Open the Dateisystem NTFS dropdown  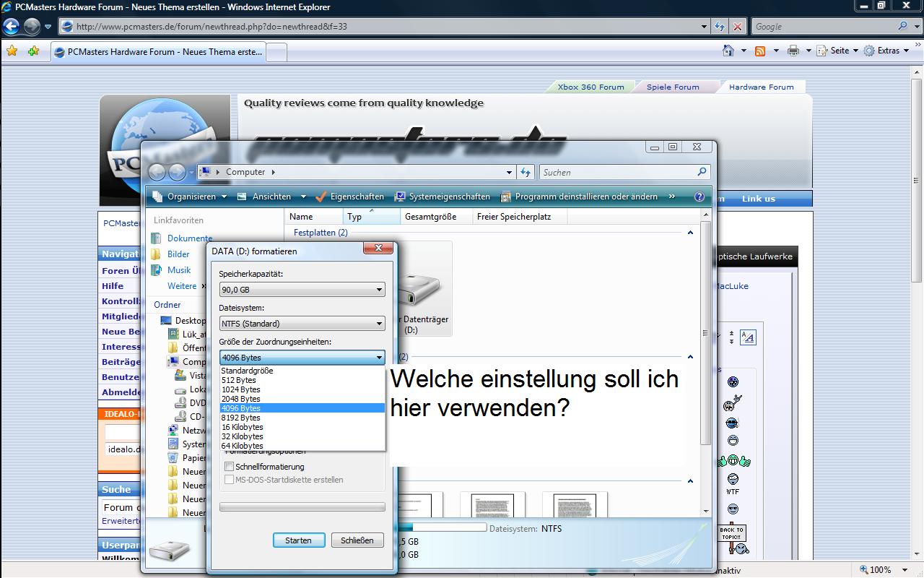(302, 324)
